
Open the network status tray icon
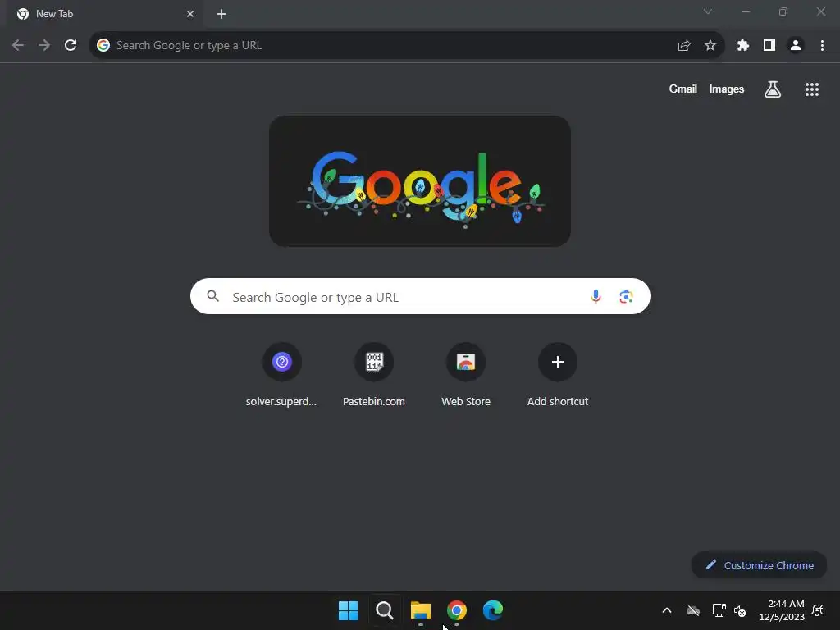tap(719, 610)
